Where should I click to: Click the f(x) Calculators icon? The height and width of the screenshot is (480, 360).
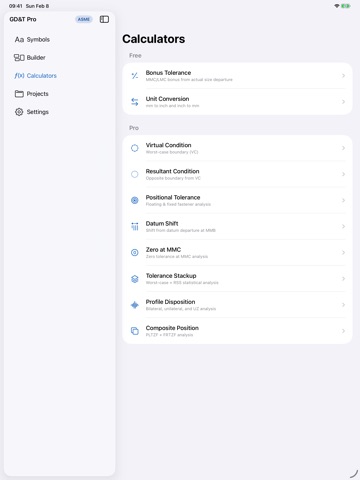click(19, 76)
